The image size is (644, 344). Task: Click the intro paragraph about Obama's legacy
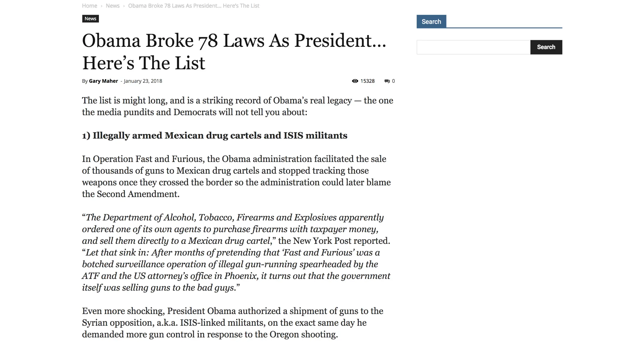pos(237,106)
